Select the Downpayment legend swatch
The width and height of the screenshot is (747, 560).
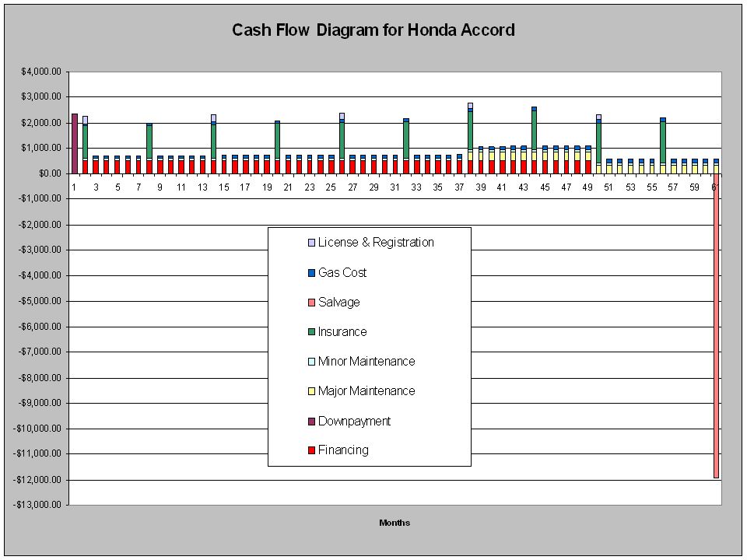point(311,421)
